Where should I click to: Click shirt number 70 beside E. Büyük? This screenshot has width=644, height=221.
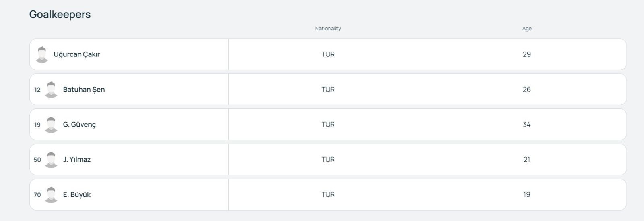click(x=37, y=195)
